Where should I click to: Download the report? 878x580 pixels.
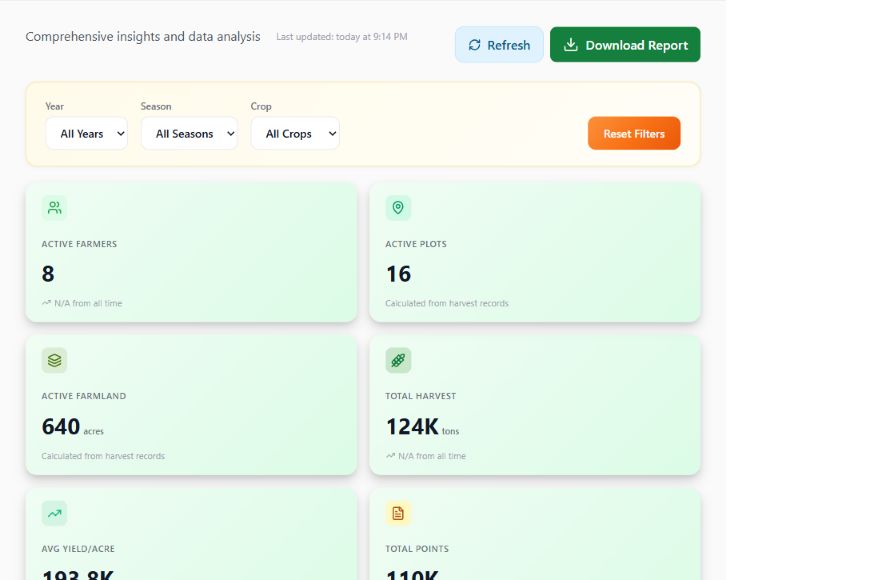coord(625,45)
